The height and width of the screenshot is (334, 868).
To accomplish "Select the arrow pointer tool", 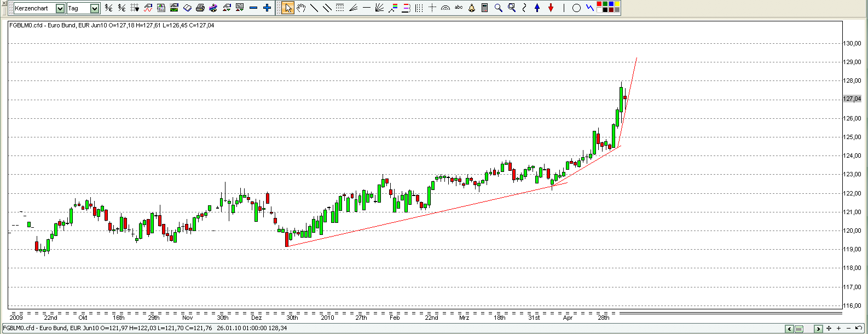I will [x=288, y=8].
